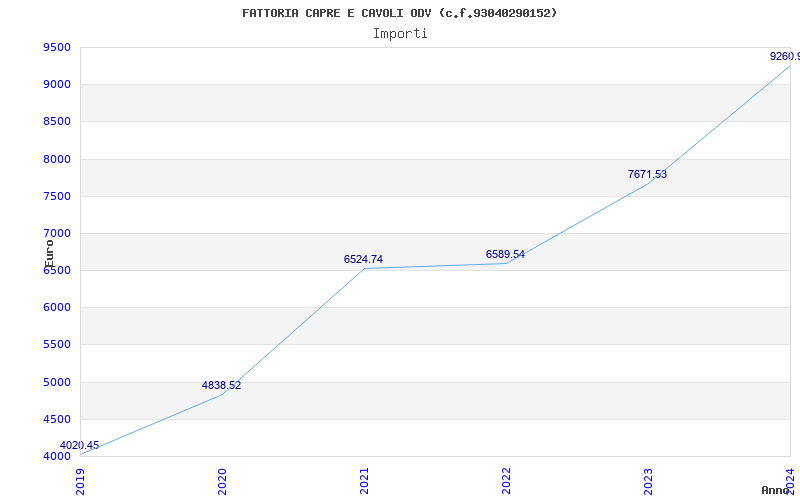Click the x-axis year 2023
800x500 pixels.
point(647,482)
